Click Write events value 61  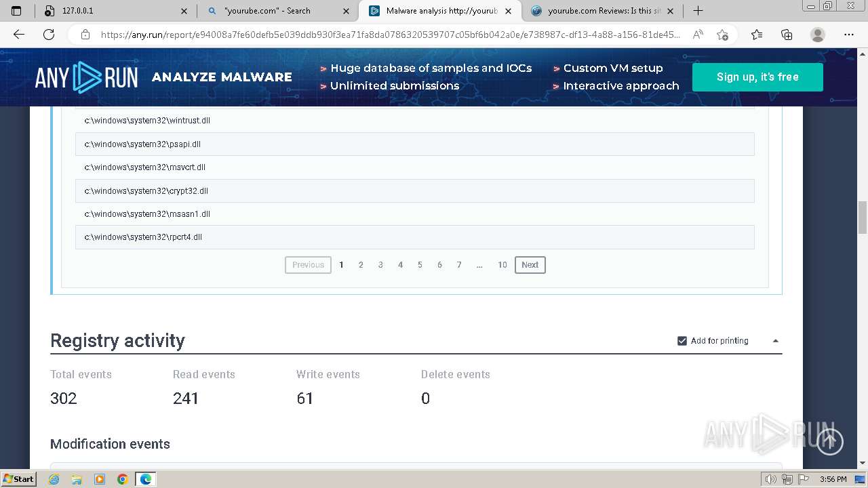(x=305, y=399)
